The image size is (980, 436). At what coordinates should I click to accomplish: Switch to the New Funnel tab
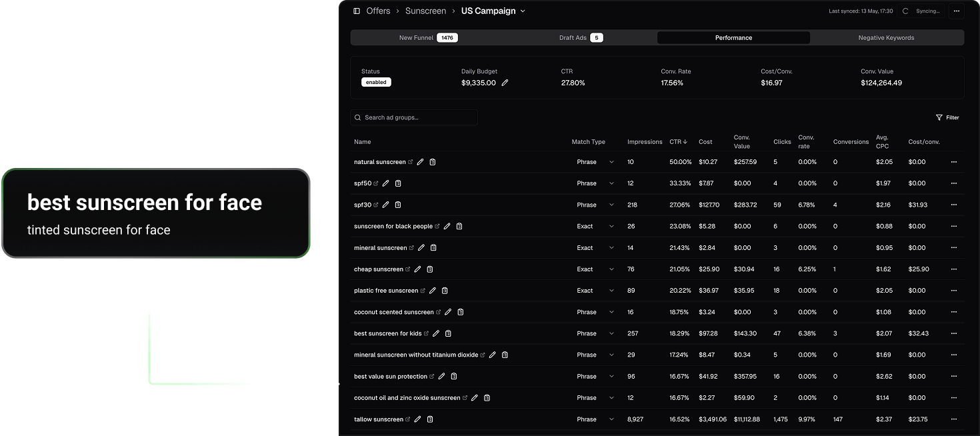[428, 38]
